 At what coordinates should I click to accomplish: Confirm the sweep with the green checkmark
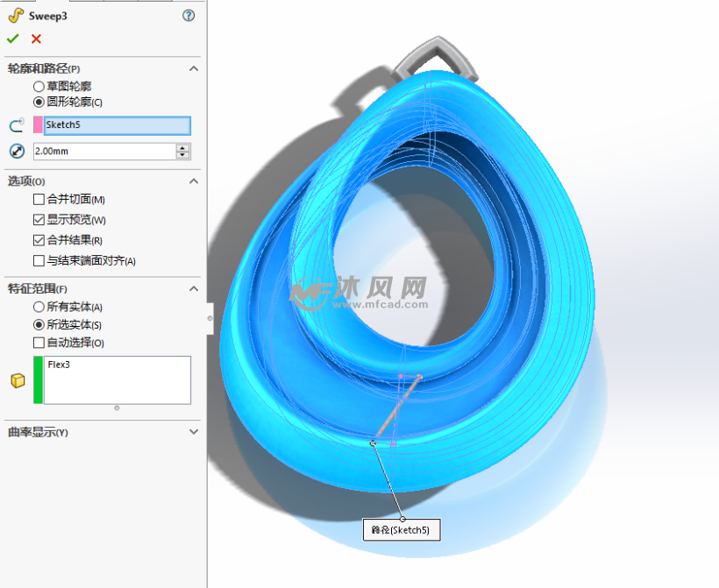click(x=13, y=39)
